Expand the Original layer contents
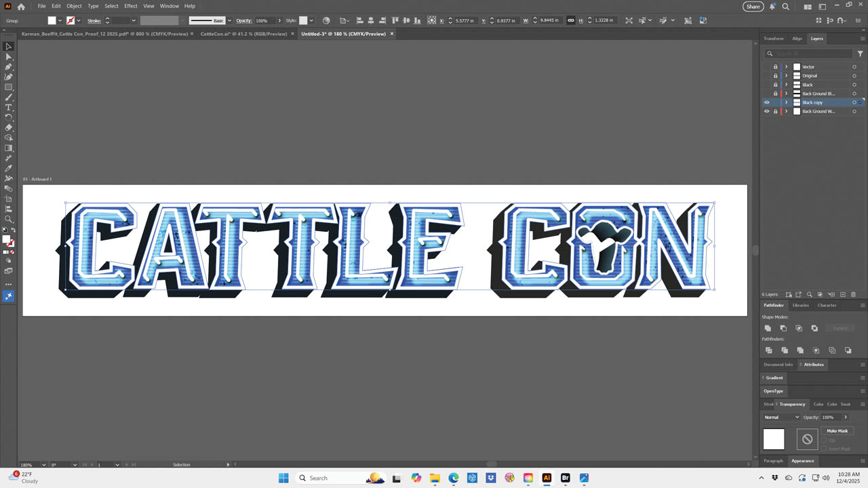Image resolution: width=868 pixels, height=488 pixels. 787,76
